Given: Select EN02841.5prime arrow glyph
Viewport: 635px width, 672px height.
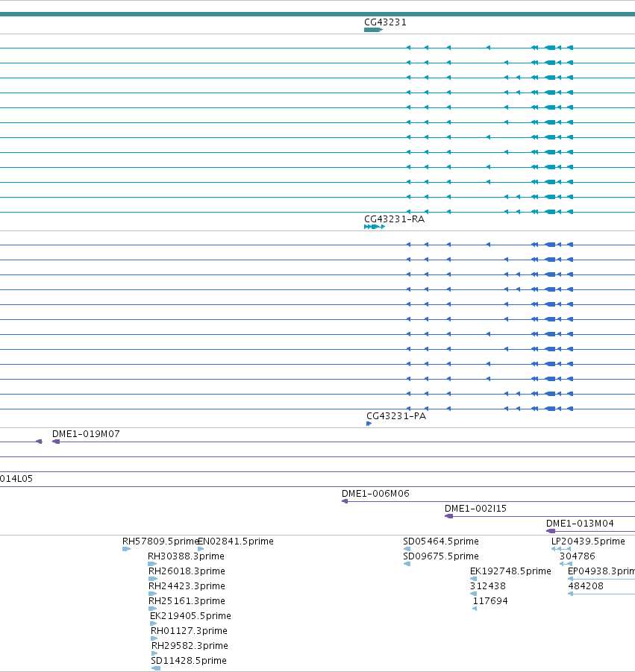Looking at the screenshot, I should click(x=201, y=550).
